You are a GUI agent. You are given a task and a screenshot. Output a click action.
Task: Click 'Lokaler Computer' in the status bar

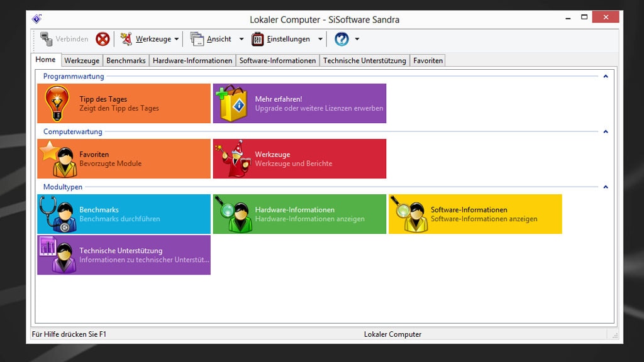pyautogui.click(x=392, y=334)
